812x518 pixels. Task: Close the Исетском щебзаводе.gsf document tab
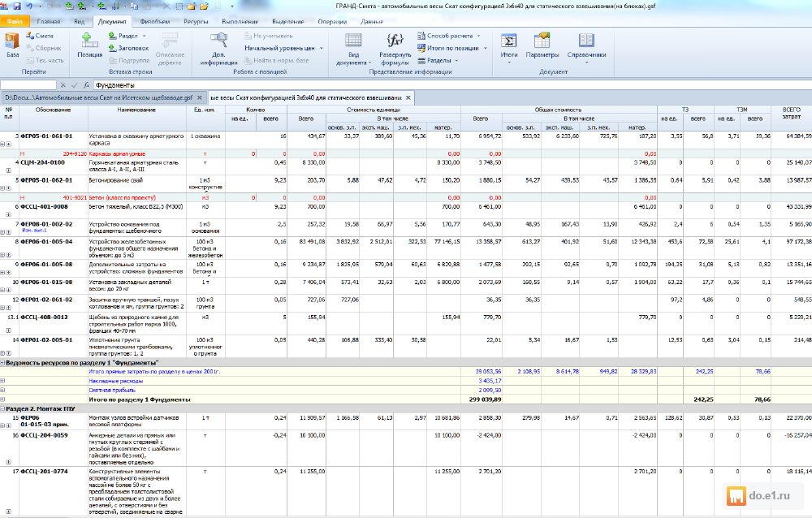200,97
